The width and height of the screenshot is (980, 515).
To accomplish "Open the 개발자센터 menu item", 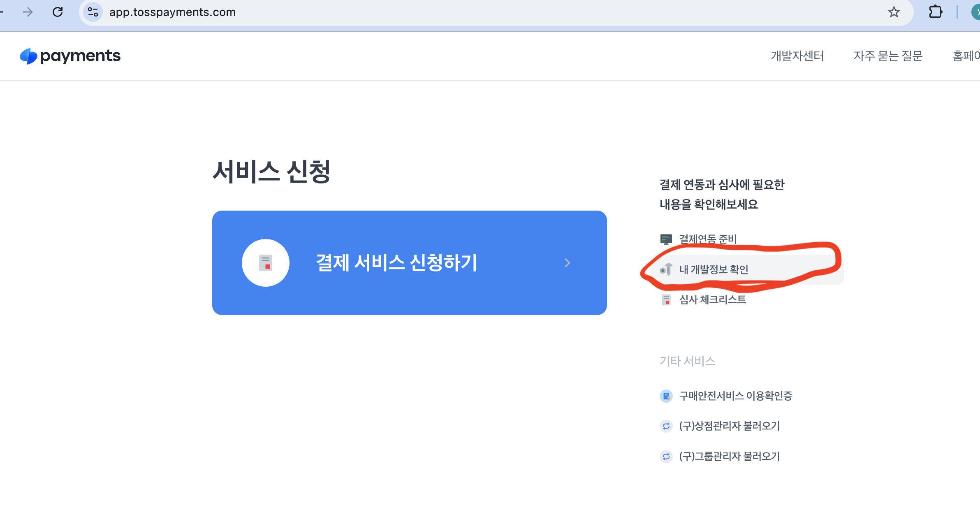I will [797, 56].
